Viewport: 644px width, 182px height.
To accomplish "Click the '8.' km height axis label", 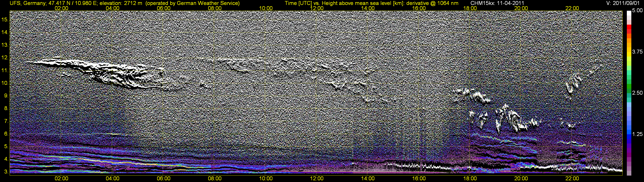I will 6,109.
